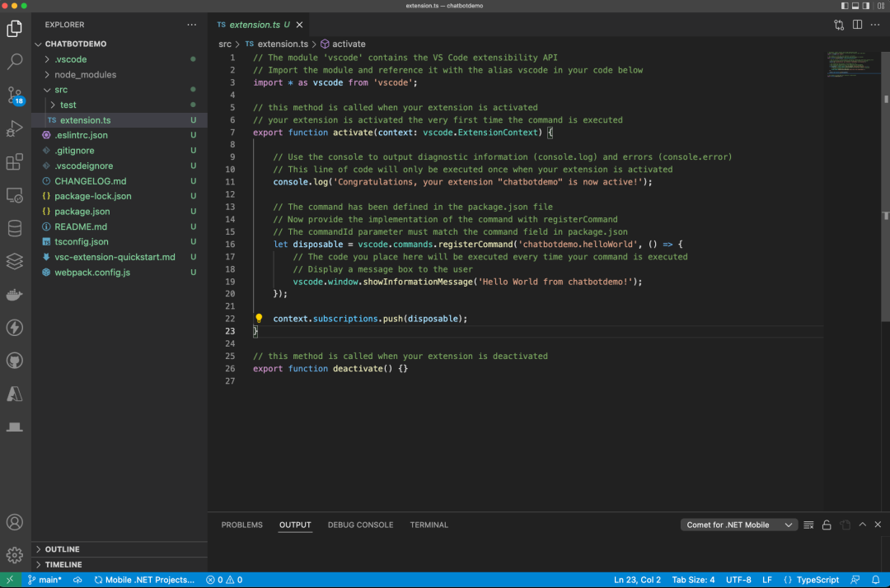
Task: Open the lightning bolt activity icon
Action: [x=15, y=328]
